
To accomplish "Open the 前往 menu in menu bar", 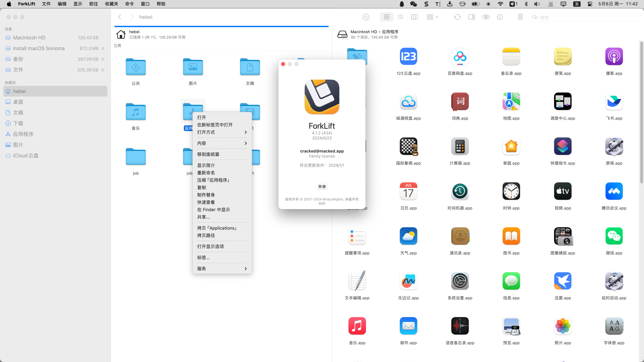I will (x=94, y=4).
